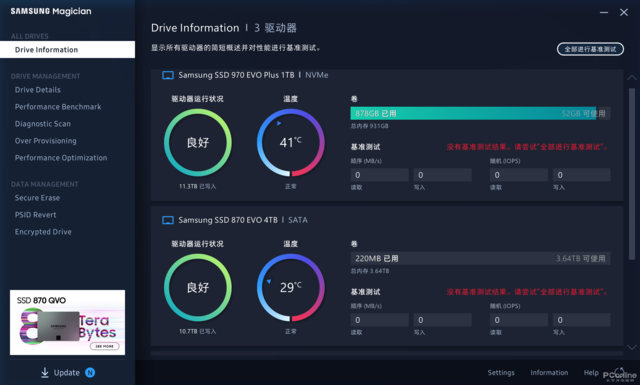Click the Samsung SSD 870 EVO 4TB title

pyautogui.click(x=228, y=220)
